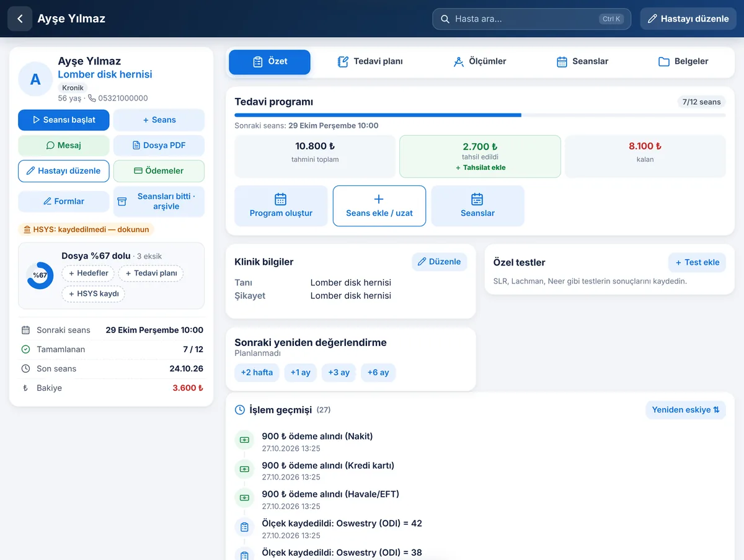Click the first cash payment icon in history

click(x=244, y=440)
